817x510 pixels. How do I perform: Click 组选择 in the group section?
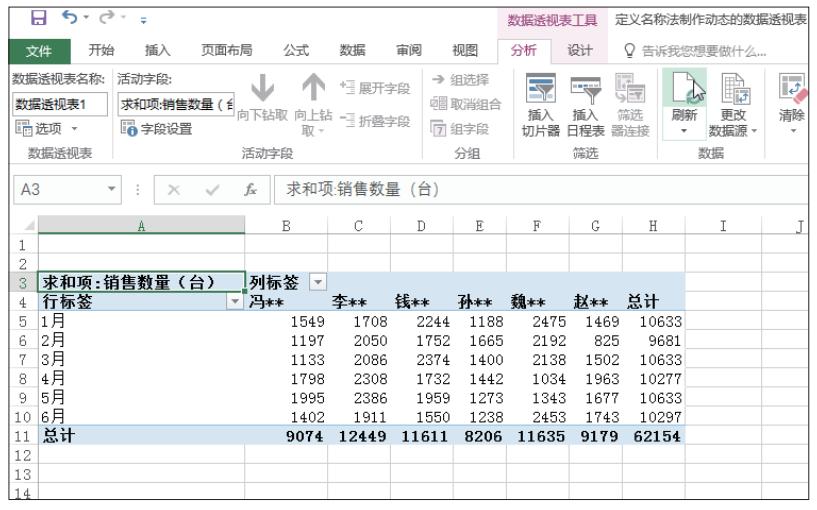point(461,80)
